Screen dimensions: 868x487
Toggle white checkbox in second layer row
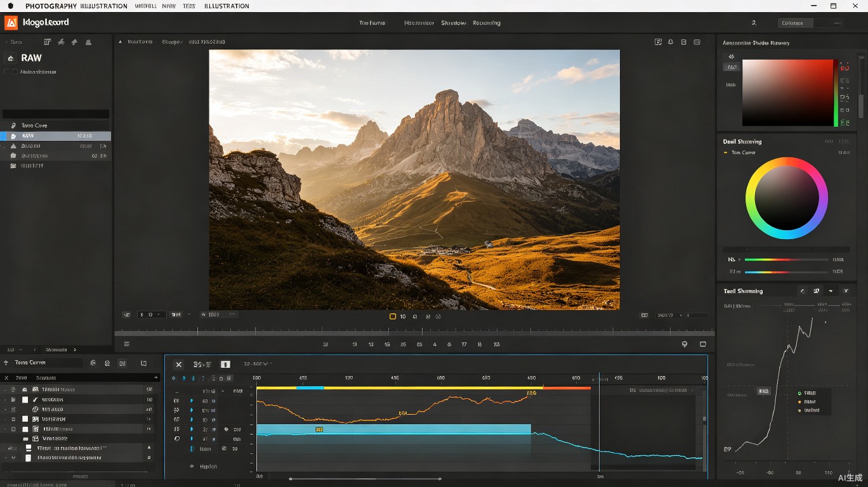click(x=25, y=400)
